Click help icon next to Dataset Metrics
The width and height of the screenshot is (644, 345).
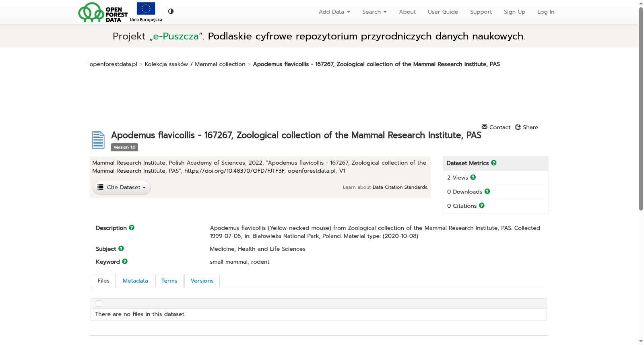click(x=494, y=163)
